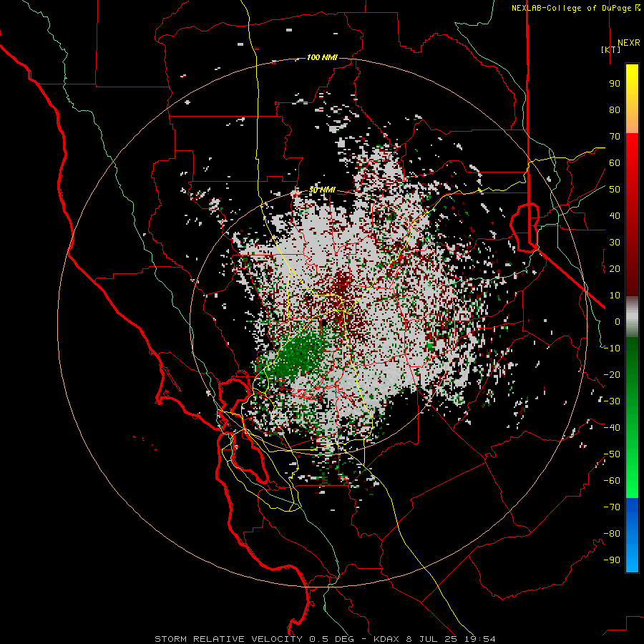Click the -90 value on the velocity scale
The height and width of the screenshot is (644, 644).
(x=612, y=560)
